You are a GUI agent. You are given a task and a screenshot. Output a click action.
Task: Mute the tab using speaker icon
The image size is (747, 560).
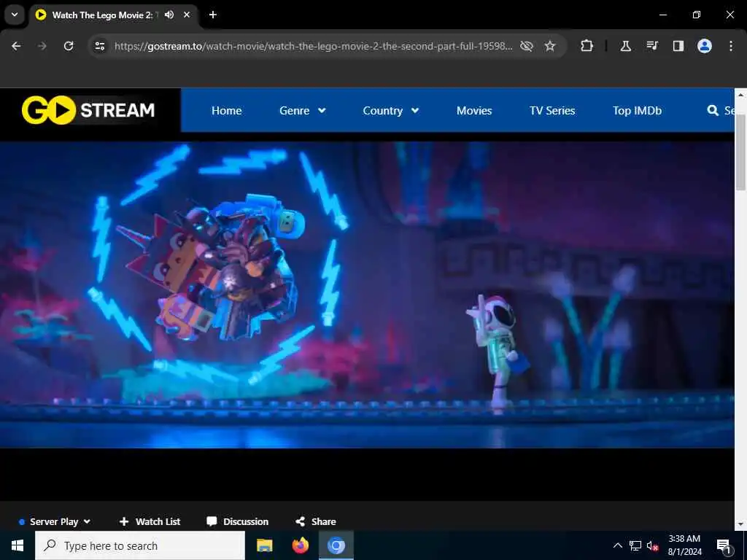(x=169, y=15)
